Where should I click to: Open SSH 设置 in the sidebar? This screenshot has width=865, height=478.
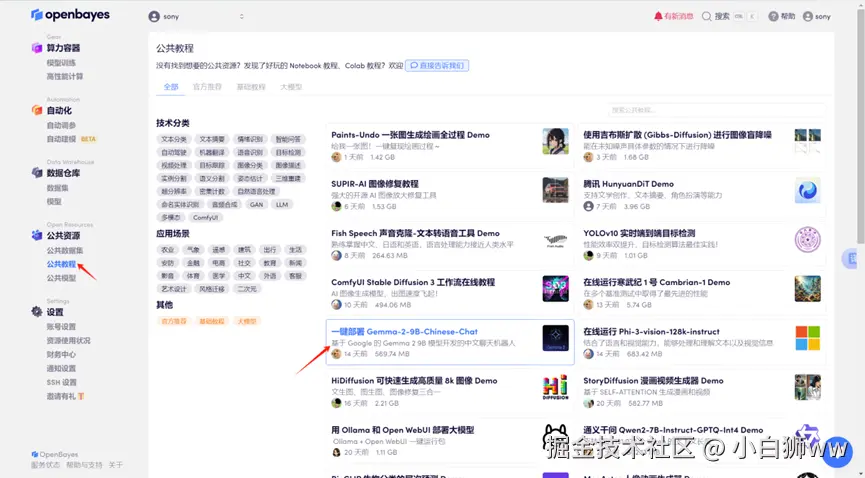[61, 382]
